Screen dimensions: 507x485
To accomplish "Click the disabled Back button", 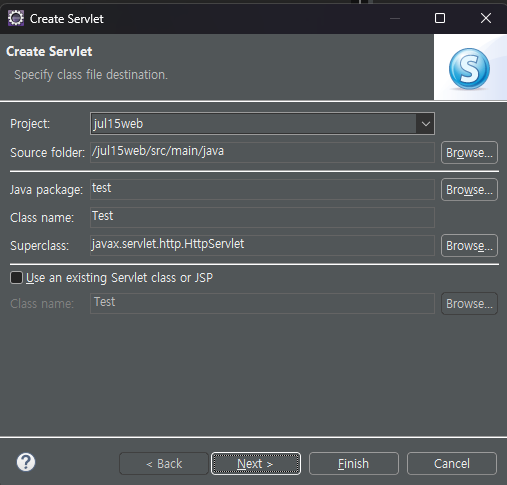I will coord(164,463).
